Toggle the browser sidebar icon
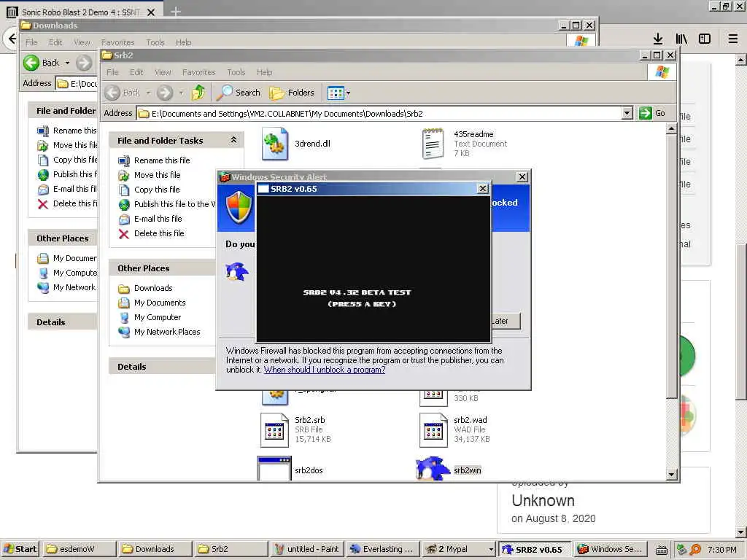 click(705, 39)
